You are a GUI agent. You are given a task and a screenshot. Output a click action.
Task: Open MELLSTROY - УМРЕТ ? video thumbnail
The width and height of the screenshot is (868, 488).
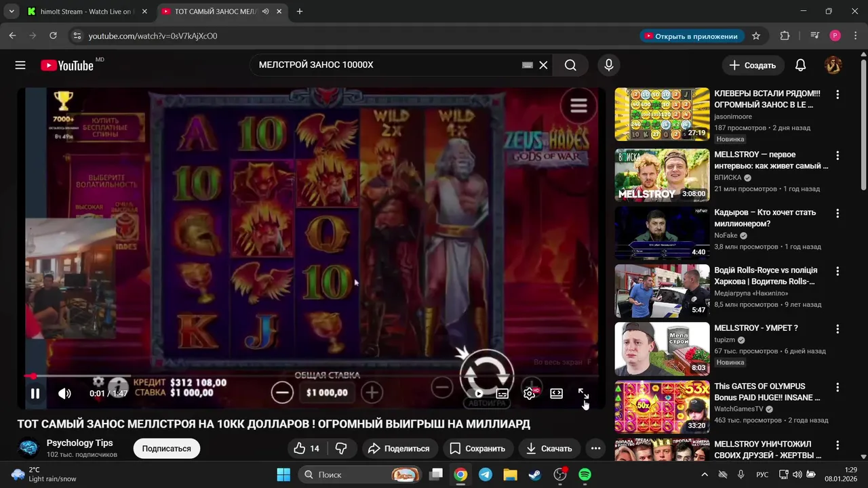pyautogui.click(x=662, y=348)
